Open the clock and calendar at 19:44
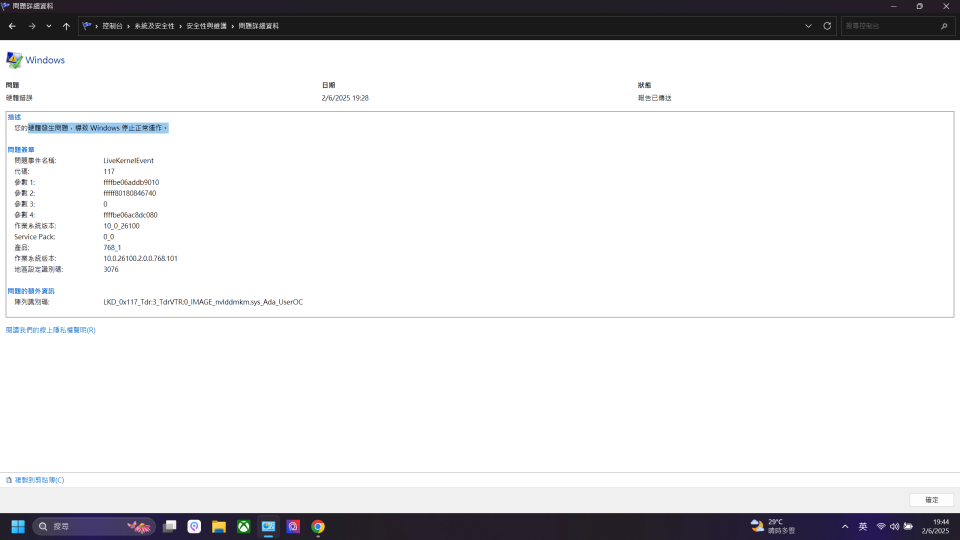Image resolution: width=960 pixels, height=540 pixels. click(936, 527)
